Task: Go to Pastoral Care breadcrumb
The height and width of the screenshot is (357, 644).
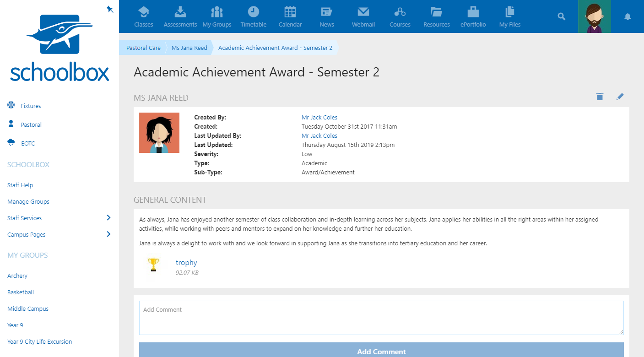Action: coord(143,48)
